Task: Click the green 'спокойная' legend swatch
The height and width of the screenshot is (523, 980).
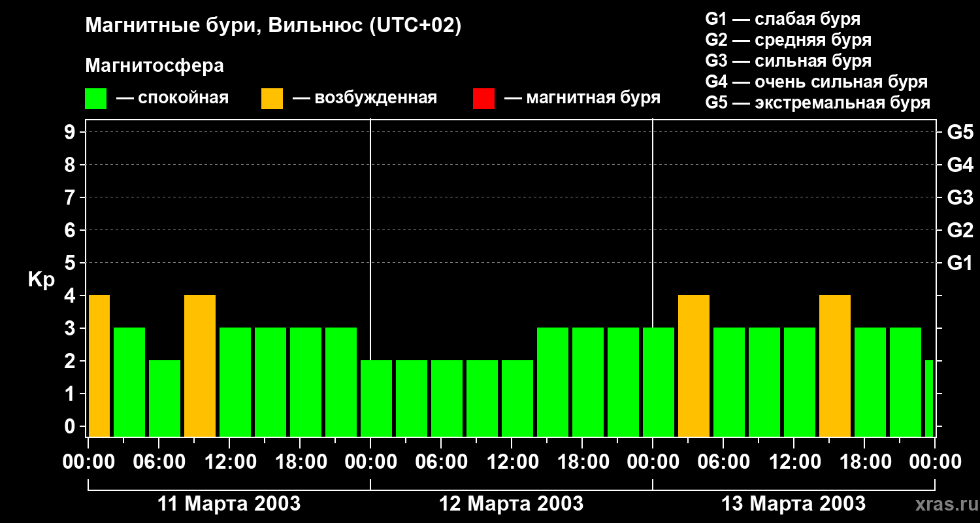Action: (95, 99)
